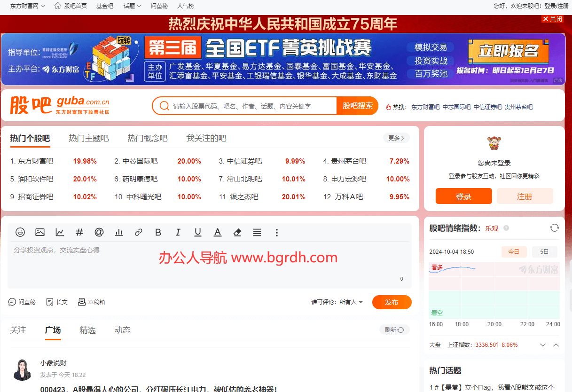Insert a hyperlink into the post
This screenshot has height=392, width=572.
click(x=139, y=232)
